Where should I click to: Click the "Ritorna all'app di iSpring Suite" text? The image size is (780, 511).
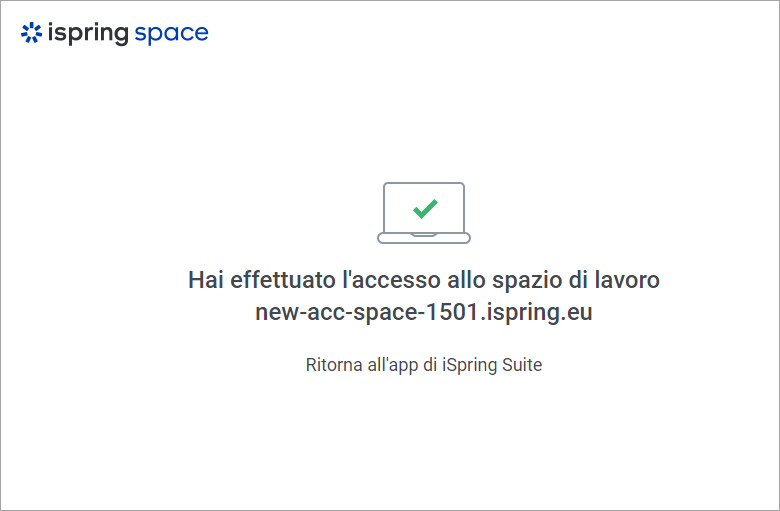coord(424,365)
